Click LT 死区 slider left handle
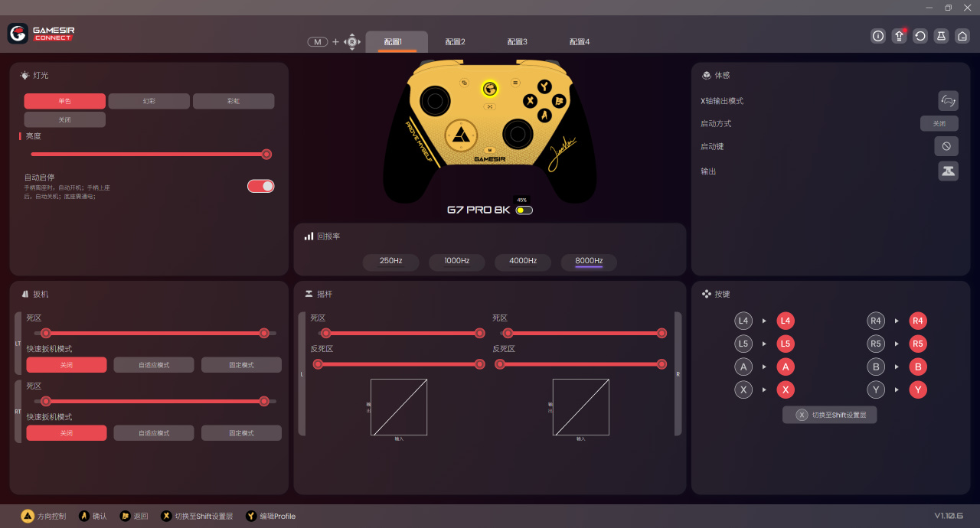Screen dimensions: 980x528 click(x=46, y=333)
